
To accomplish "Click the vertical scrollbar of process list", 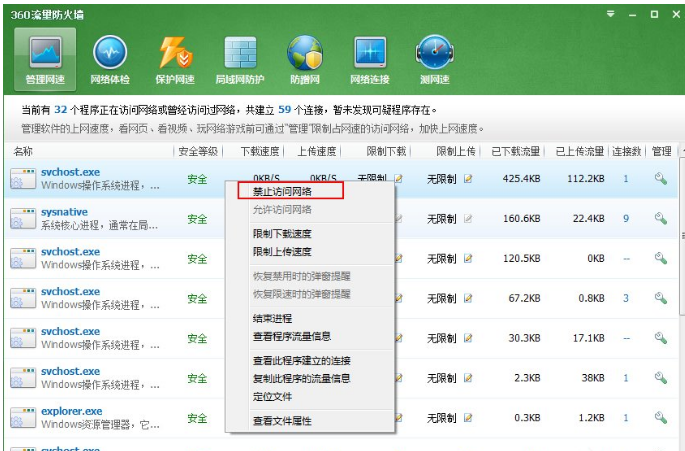I will point(682,236).
